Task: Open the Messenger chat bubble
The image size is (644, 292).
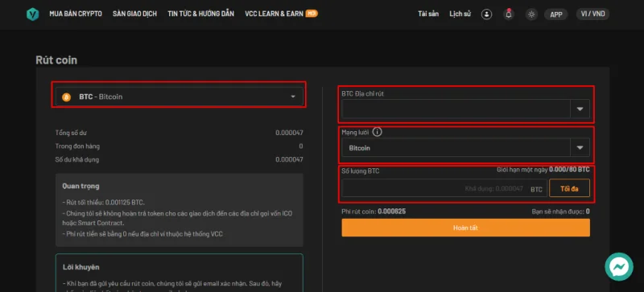Action: point(619,267)
